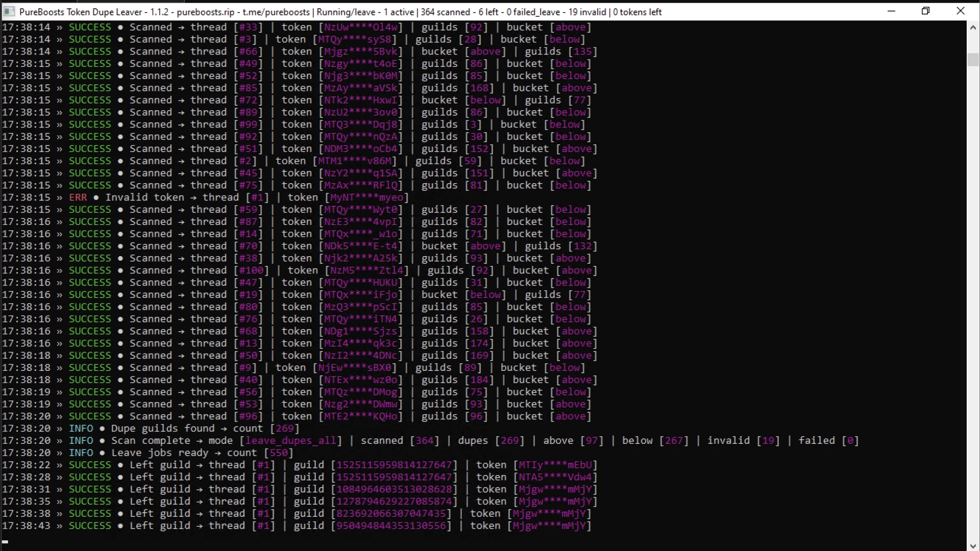Click guild ID 1084964603513028628
Screen dimensions: 980x551
[x=394, y=489]
